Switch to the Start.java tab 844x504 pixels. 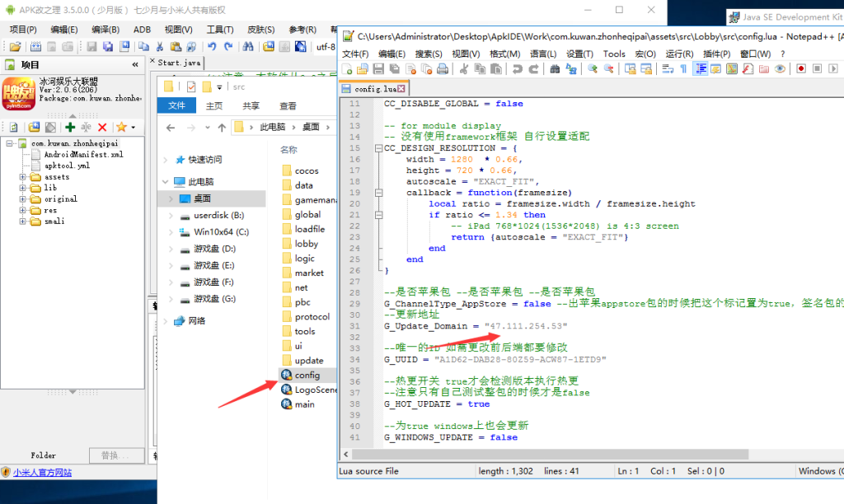[179, 63]
